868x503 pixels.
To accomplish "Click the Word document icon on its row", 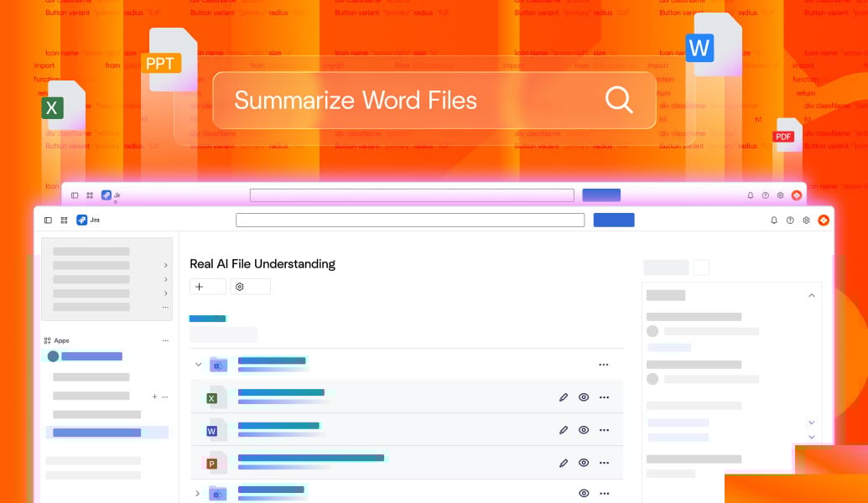I will 212,429.
